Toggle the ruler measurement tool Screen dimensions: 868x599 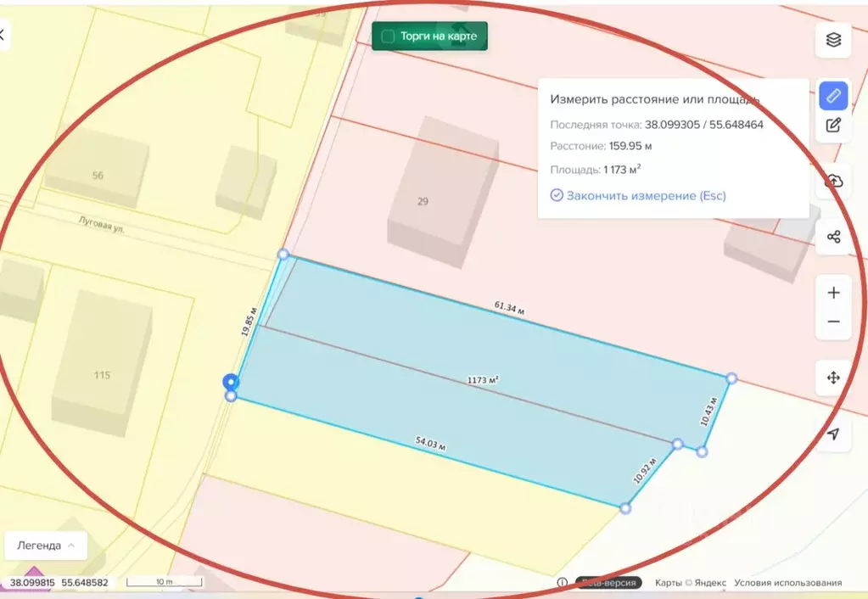coord(833,95)
